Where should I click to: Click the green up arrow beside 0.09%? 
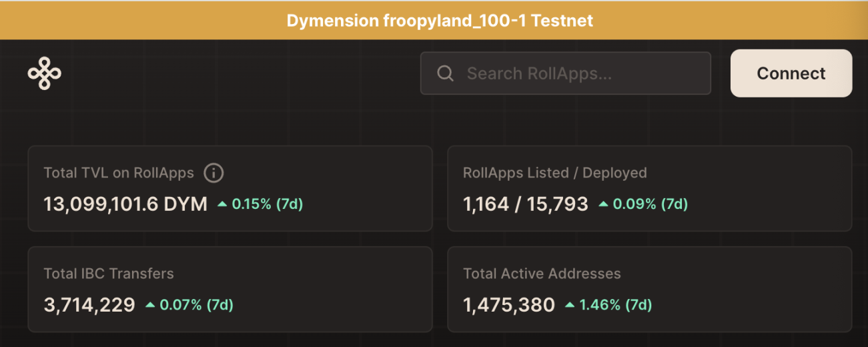pos(603,205)
